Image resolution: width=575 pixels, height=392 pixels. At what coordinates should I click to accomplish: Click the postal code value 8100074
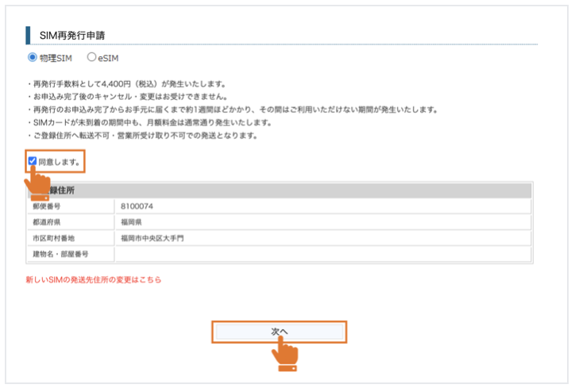coord(137,206)
